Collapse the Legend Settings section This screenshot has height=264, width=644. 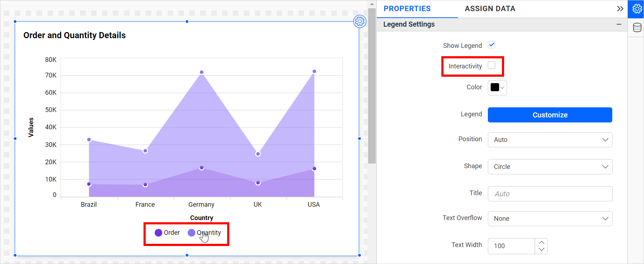tap(619, 24)
